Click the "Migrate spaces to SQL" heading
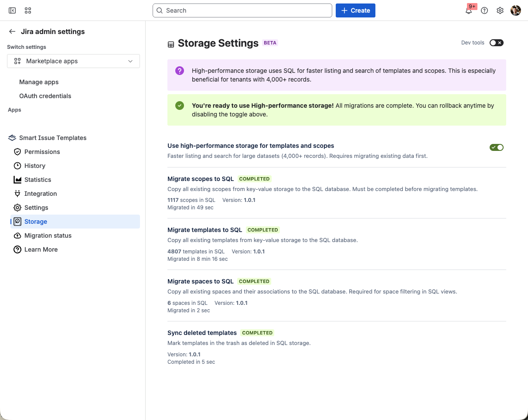The image size is (528, 420). [201, 281]
